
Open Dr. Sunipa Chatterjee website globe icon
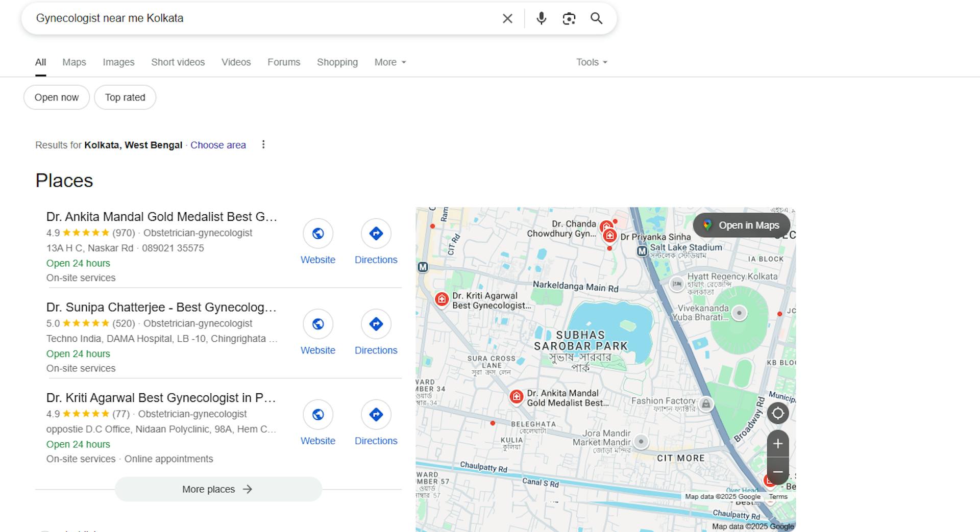[x=318, y=324]
